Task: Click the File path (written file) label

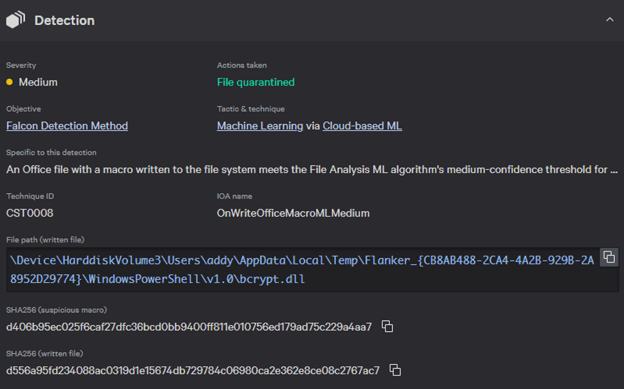Action: point(45,240)
